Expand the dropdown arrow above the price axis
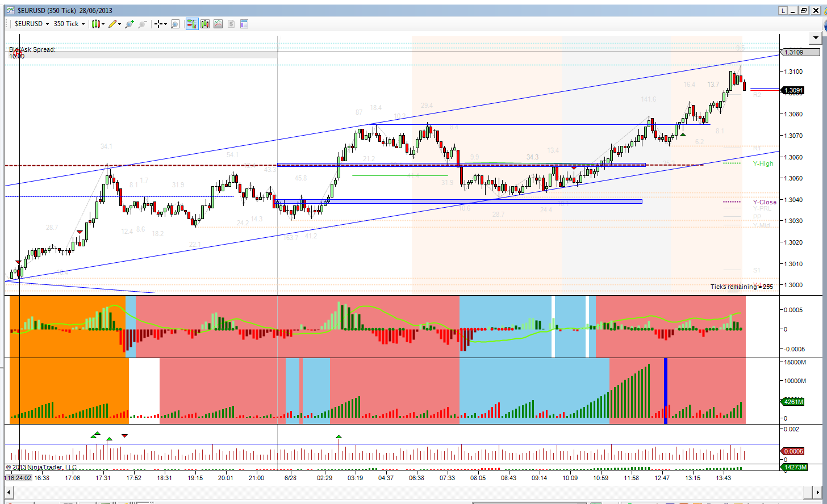Viewport: 827px width, 504px height. 816,39
